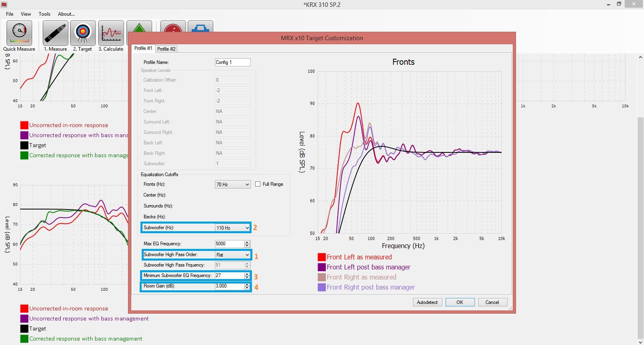This screenshot has height=345, width=644.
Task: Decrease Room Gain with down arrow
Action: pos(247,288)
